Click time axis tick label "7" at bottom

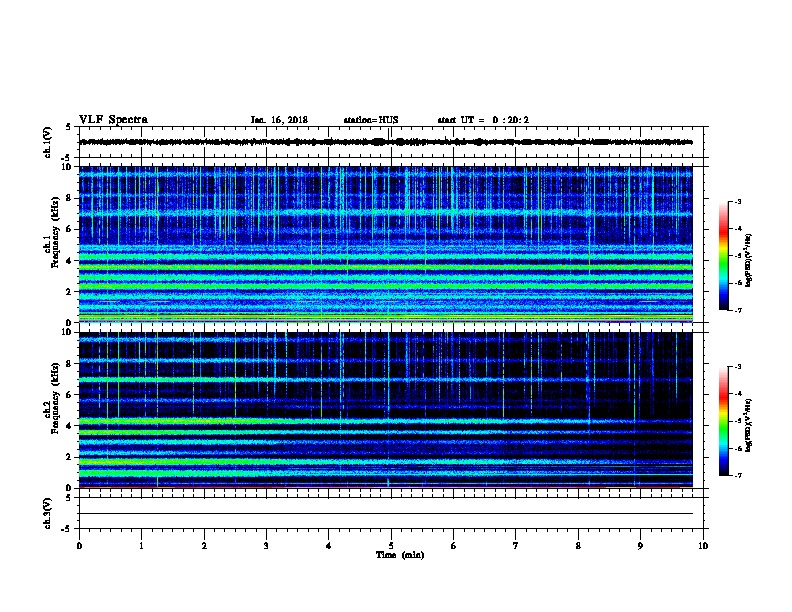516,545
